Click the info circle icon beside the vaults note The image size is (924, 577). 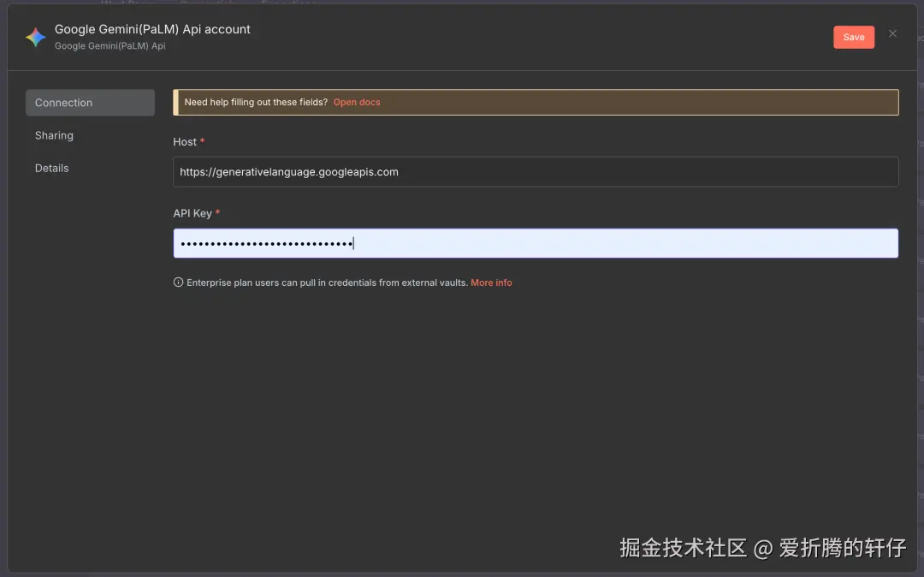tap(178, 283)
